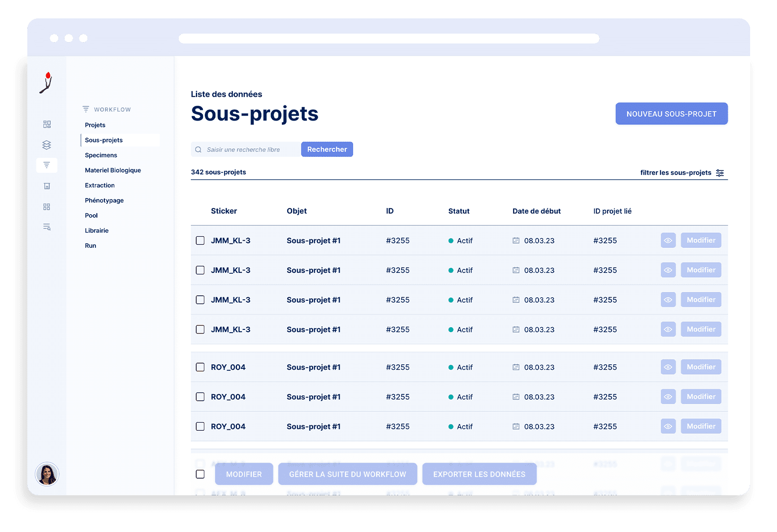Open the apps grid icon near sidebar bottom
This screenshot has width=777, height=532.
47,206
